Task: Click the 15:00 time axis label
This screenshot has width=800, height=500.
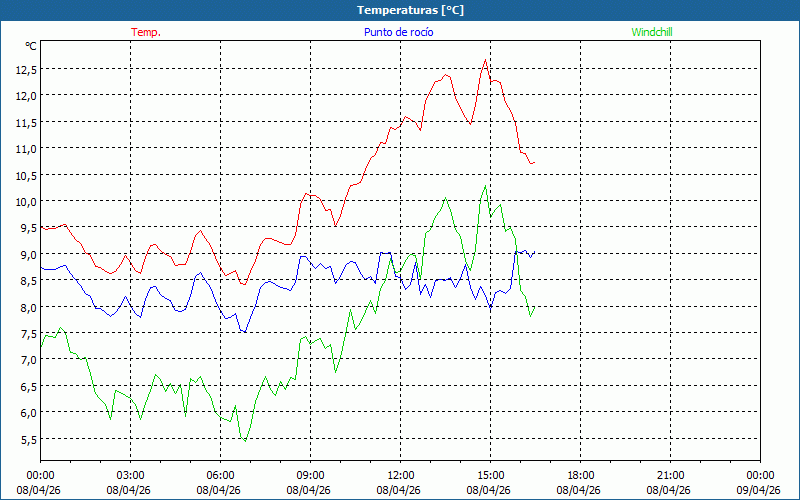Action: (490, 475)
